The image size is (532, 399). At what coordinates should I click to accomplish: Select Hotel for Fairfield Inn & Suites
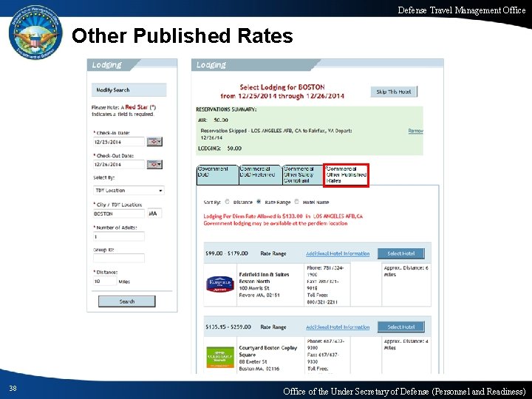(x=401, y=253)
